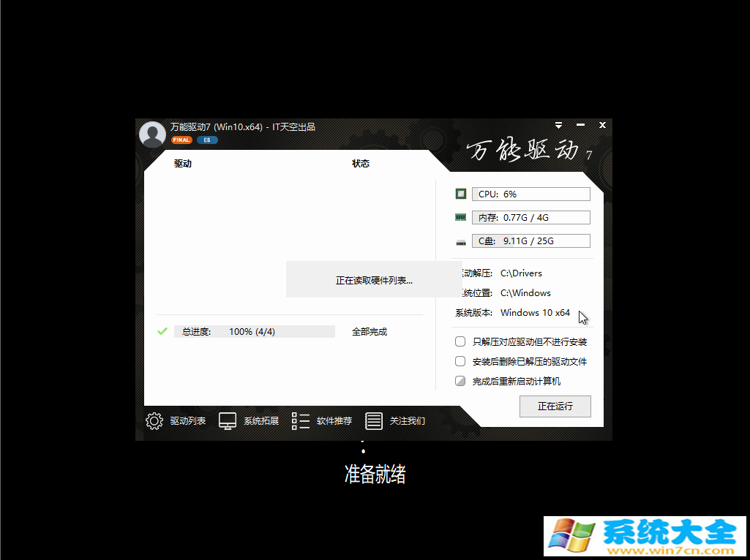
Task: Click the 内存 0.77G / 4G usage bar
Action: pos(531,217)
